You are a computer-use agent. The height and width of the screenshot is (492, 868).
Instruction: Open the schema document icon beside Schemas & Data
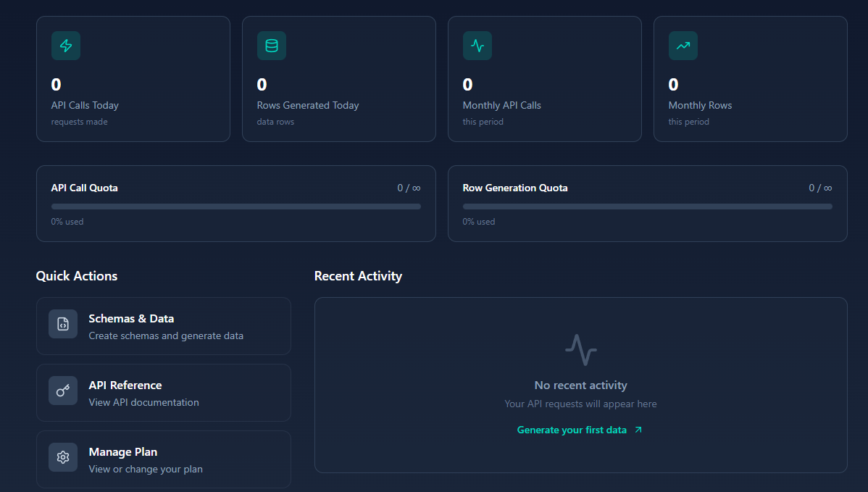pyautogui.click(x=62, y=324)
